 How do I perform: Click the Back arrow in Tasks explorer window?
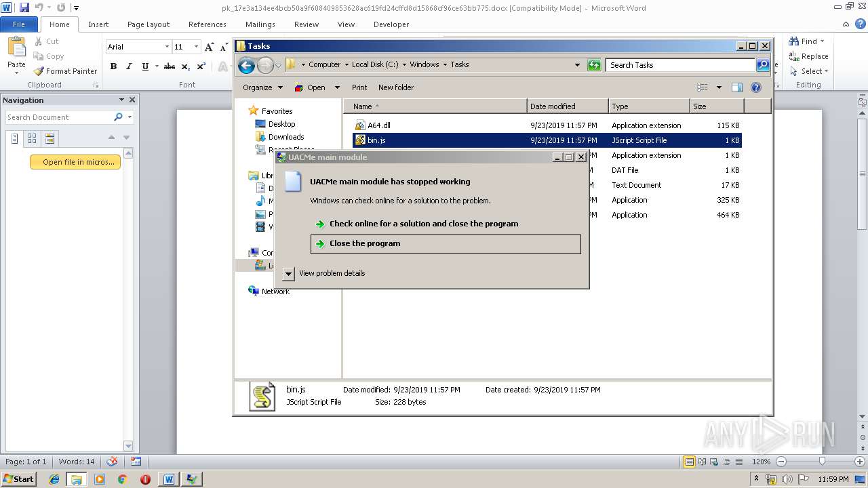(246, 65)
